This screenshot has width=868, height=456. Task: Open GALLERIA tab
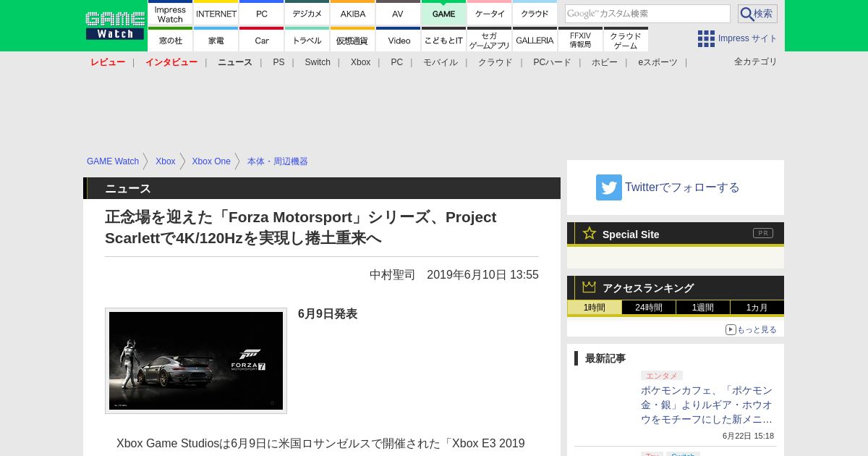click(x=535, y=39)
